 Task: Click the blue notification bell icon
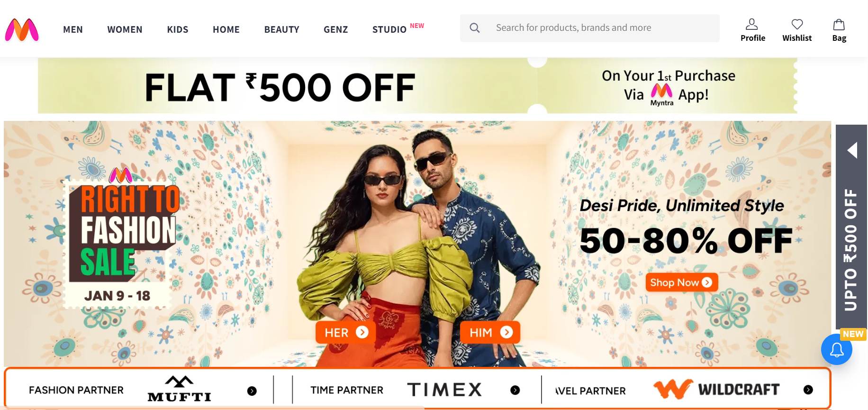pos(837,349)
